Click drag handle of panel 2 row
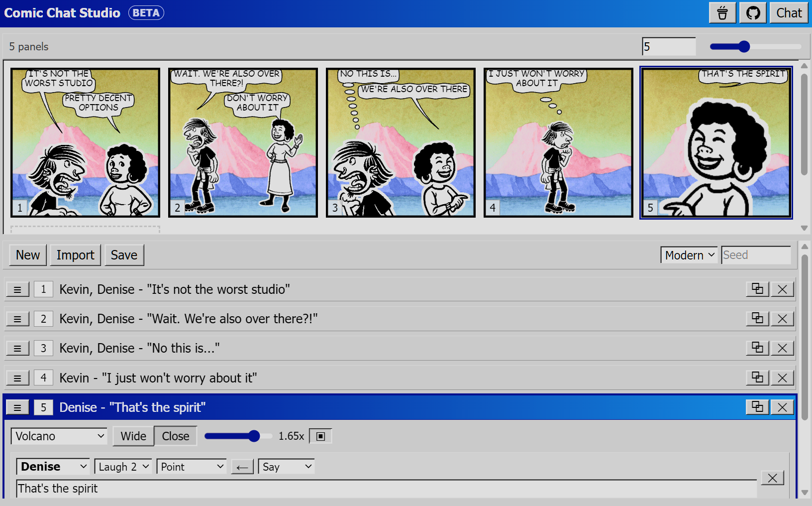The width and height of the screenshot is (812, 506). [x=17, y=319]
